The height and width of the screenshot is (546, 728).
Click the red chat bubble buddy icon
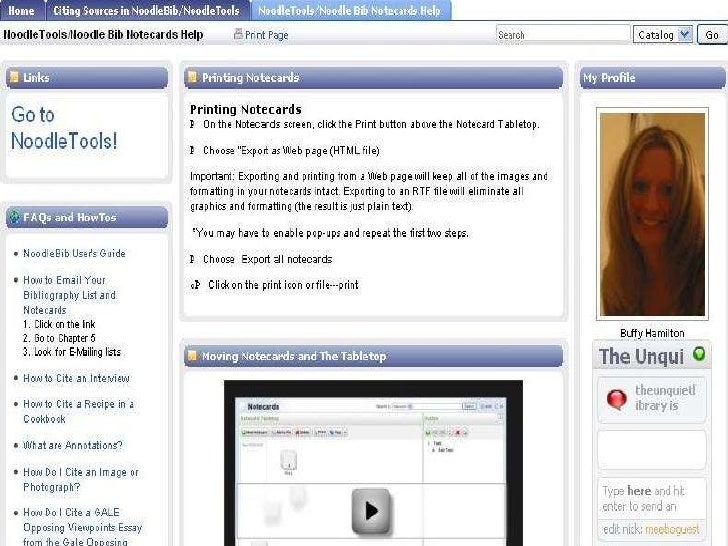pos(617,399)
